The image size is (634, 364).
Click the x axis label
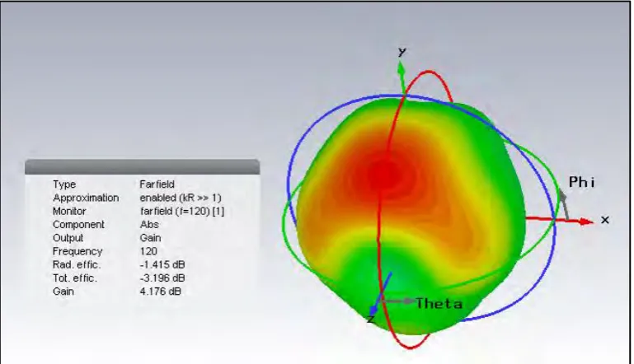click(605, 220)
